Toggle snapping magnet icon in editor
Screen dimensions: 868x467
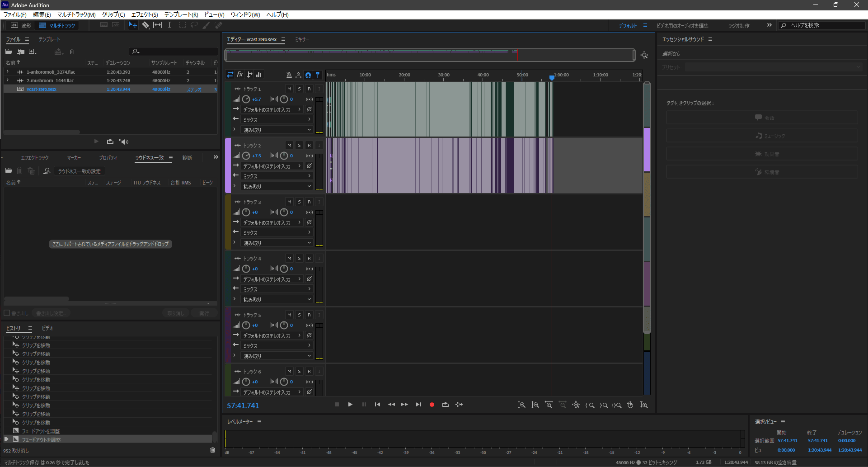(x=308, y=75)
